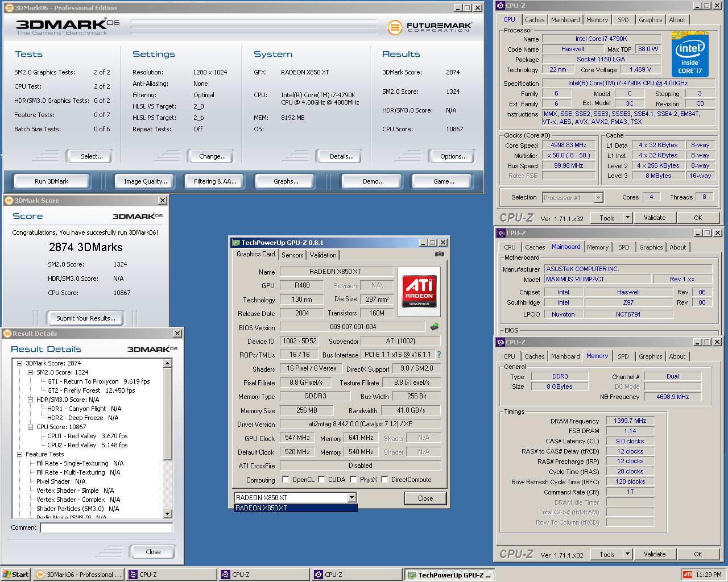Select GT1 - Return To Proxycon tree row
This screenshot has height=582, width=728.
click(x=98, y=381)
